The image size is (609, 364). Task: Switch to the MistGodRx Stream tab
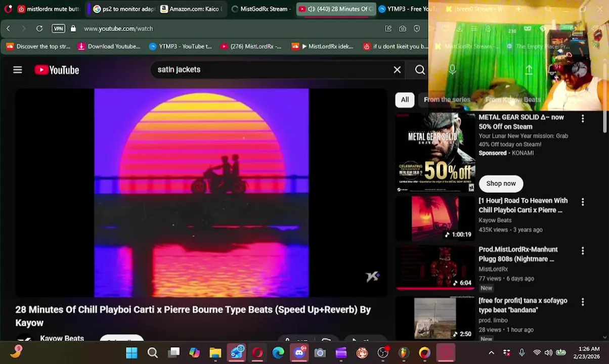point(260,9)
